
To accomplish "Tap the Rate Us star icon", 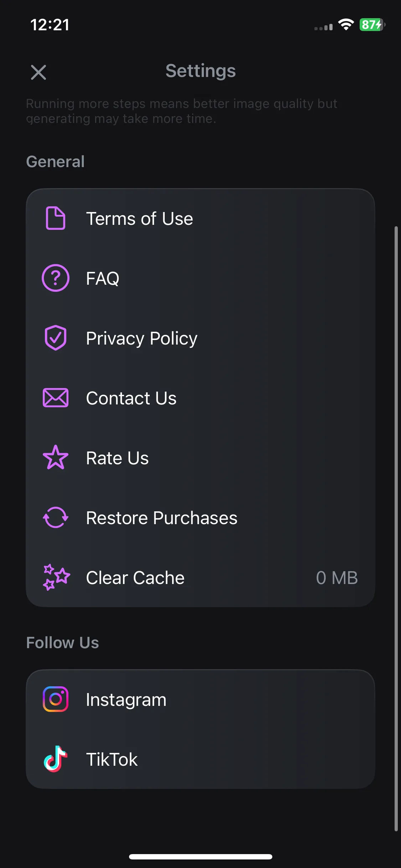I will click(x=56, y=457).
